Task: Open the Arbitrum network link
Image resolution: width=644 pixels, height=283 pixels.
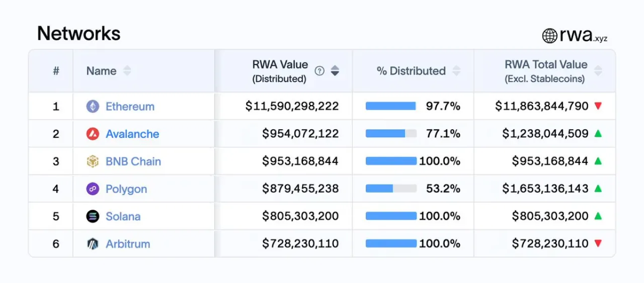Action: (x=128, y=244)
